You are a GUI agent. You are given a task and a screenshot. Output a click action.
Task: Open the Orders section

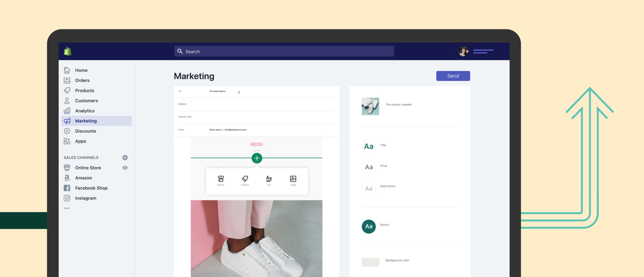[82, 80]
